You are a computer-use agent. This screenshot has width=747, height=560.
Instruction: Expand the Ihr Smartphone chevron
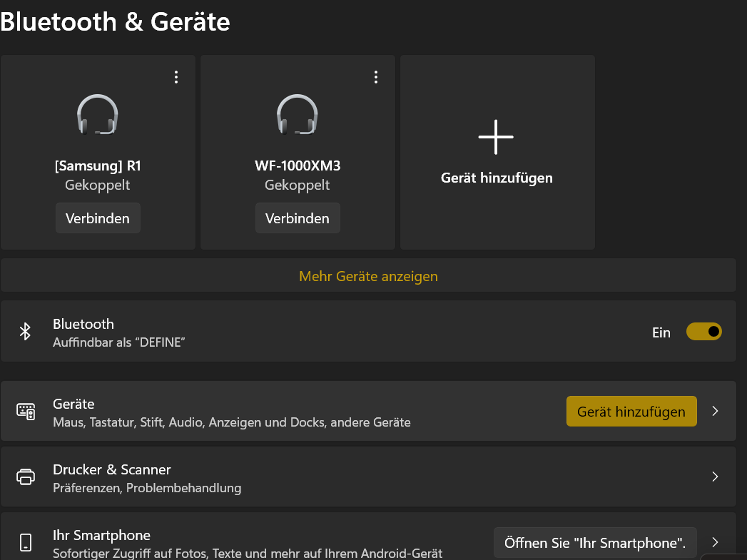[715, 542]
